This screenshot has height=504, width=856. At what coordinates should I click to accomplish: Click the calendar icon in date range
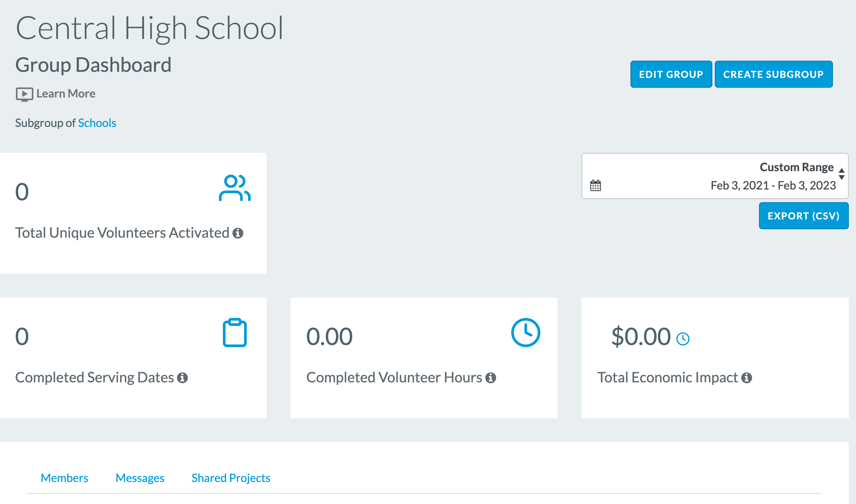pyautogui.click(x=595, y=185)
